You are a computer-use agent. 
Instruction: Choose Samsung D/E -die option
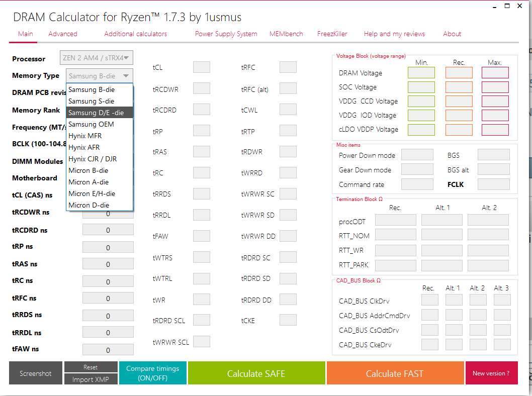coord(100,113)
